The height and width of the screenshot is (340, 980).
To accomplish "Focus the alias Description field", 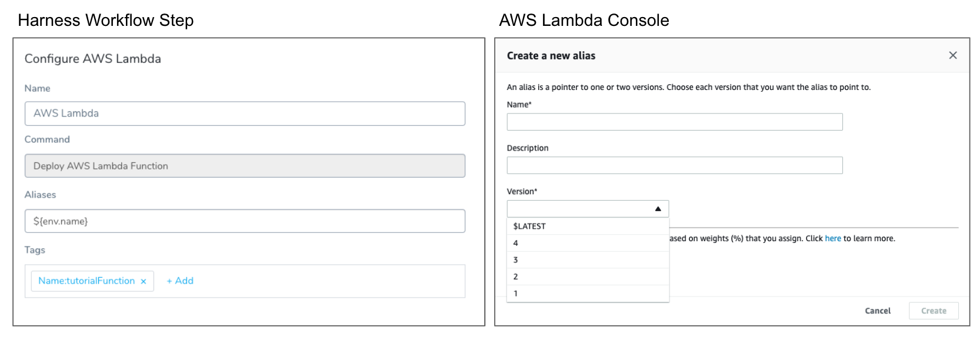I will (675, 165).
